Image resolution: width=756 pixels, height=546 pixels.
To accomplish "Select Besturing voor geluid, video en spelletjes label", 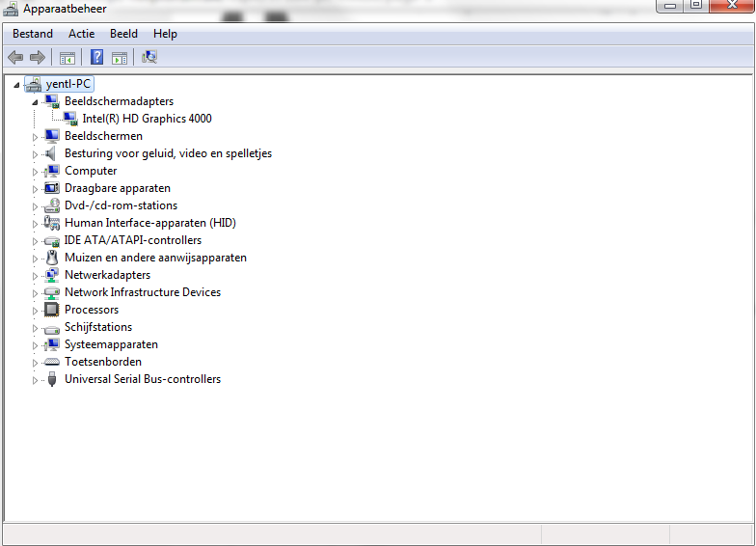I will (168, 153).
